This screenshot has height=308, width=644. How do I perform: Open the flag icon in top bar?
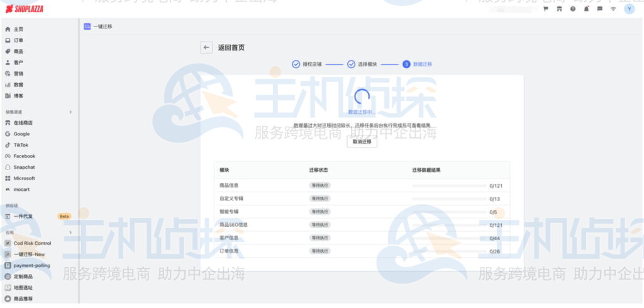click(546, 9)
